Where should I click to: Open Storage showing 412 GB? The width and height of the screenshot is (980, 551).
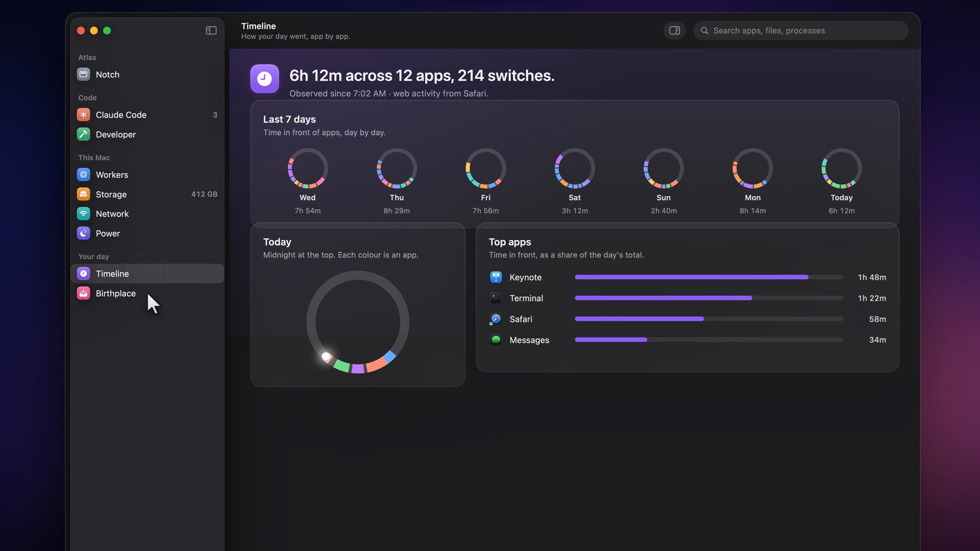coord(147,194)
